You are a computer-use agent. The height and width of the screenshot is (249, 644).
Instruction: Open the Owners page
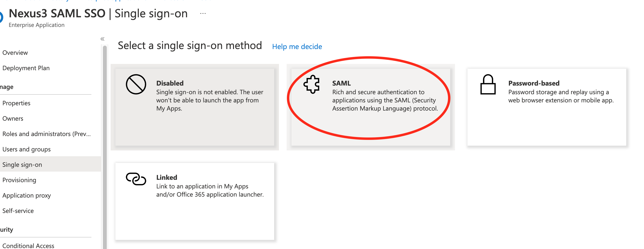[x=13, y=118]
